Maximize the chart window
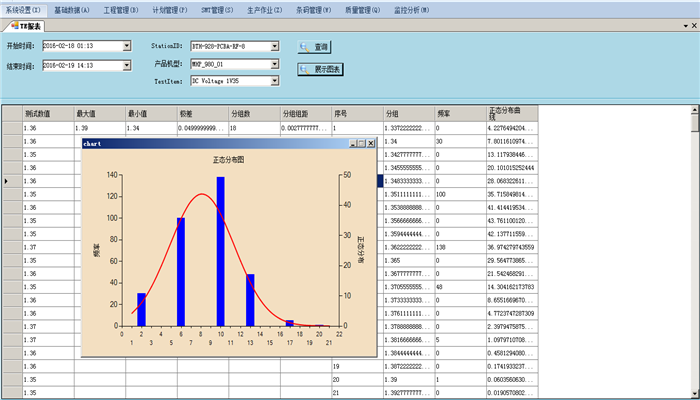Screen dimensions: 700x400 tap(362, 144)
